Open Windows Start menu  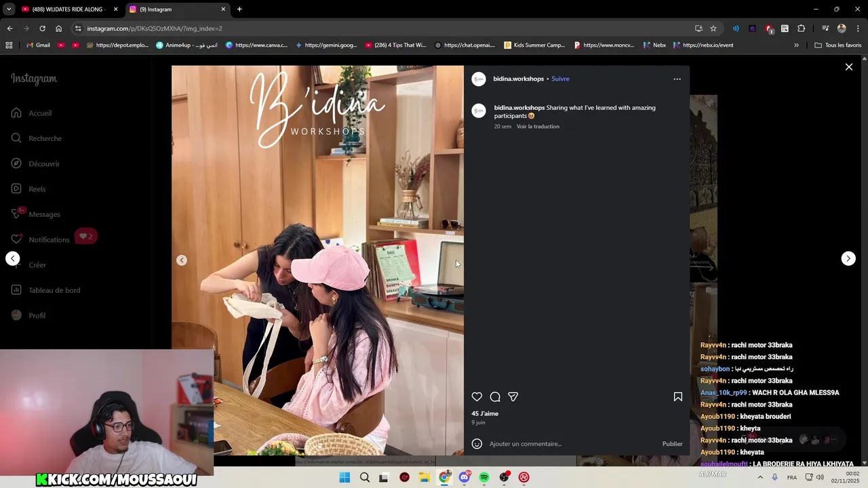click(344, 478)
